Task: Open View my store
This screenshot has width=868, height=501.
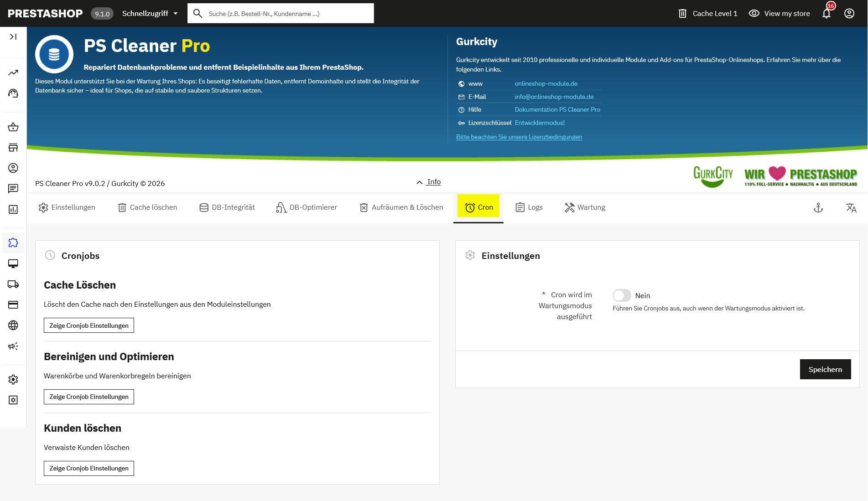Action: tap(780, 13)
